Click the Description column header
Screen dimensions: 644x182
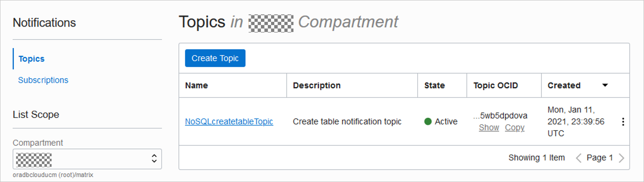(317, 85)
